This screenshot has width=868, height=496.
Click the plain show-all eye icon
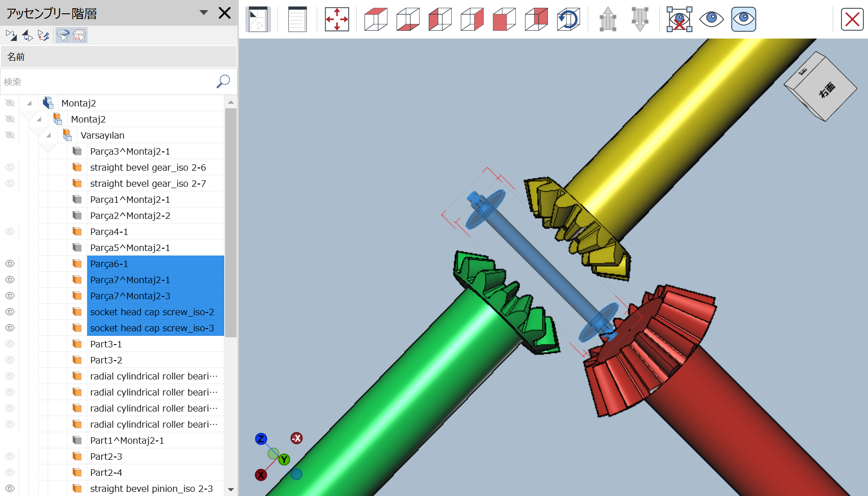pos(711,19)
